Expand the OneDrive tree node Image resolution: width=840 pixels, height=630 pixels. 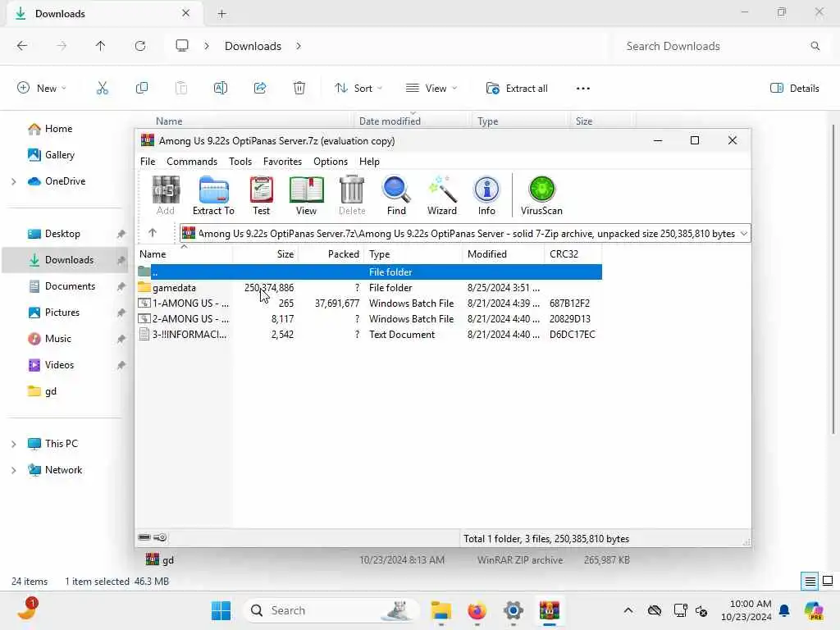coord(13,181)
